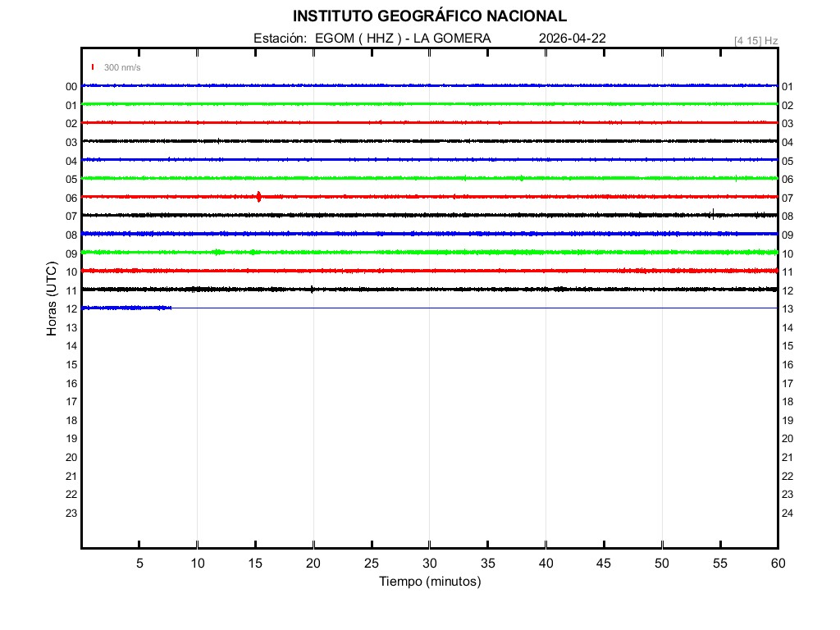Click the 30 minute tick label on the x-axis
Image resolution: width=840 pixels, height=630 pixels.
pos(430,563)
